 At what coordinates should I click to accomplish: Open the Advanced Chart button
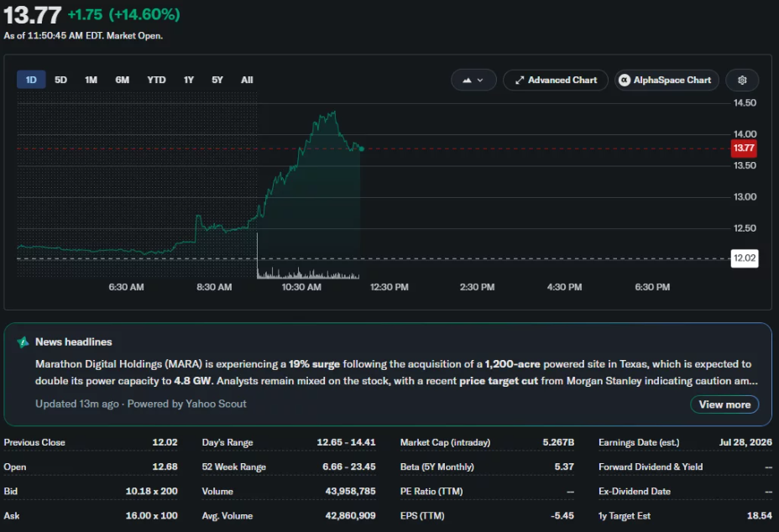[556, 80]
